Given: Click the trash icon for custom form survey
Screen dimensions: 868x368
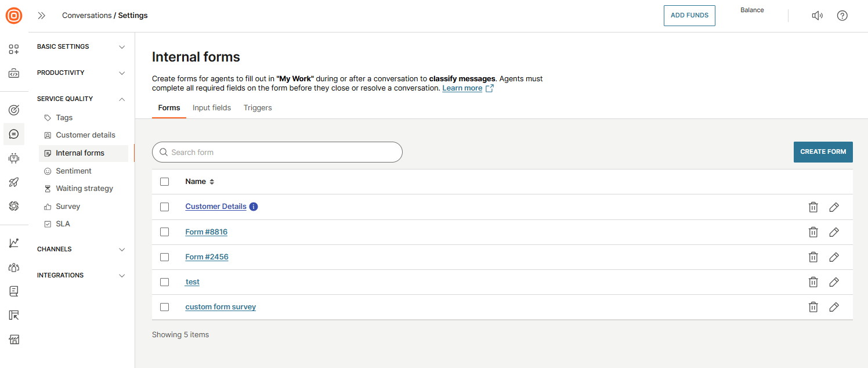Looking at the screenshot, I should (x=813, y=307).
